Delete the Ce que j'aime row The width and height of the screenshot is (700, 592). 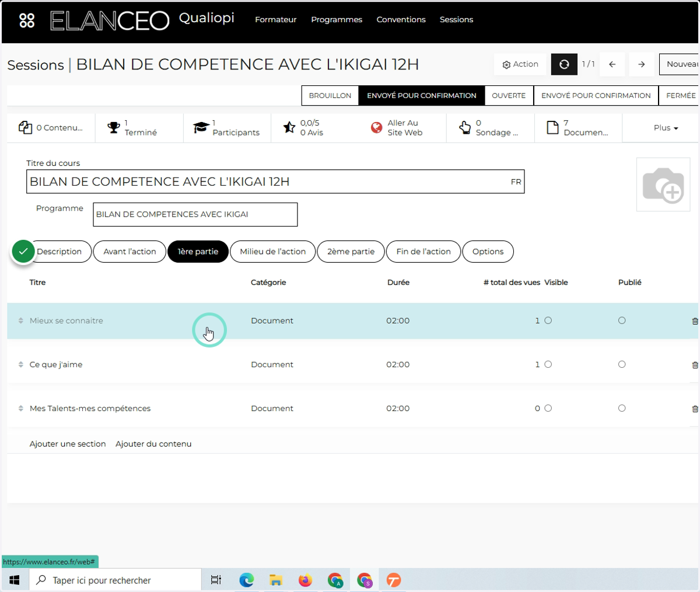point(695,365)
